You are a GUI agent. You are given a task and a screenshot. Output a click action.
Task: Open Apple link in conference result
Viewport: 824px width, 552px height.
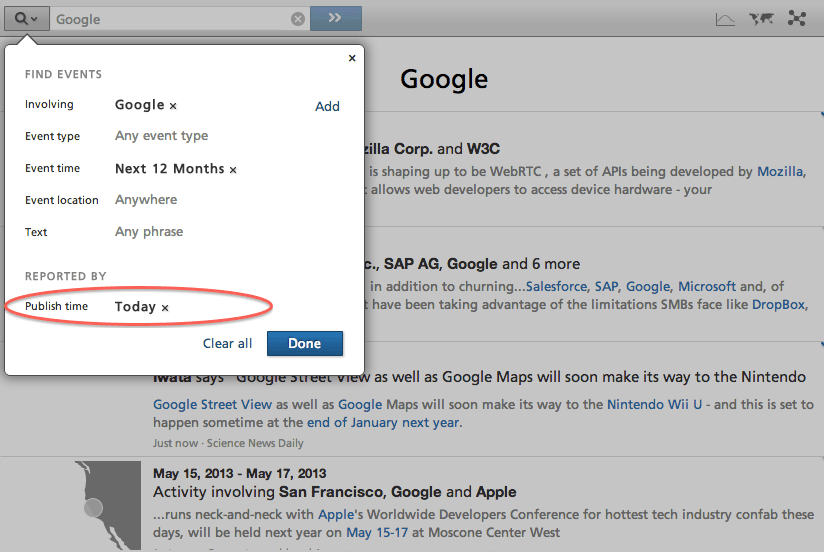pos(336,514)
